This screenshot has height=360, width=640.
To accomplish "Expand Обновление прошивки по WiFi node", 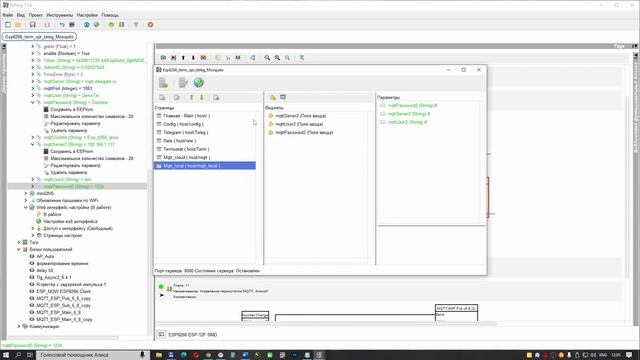I will click(26, 200).
